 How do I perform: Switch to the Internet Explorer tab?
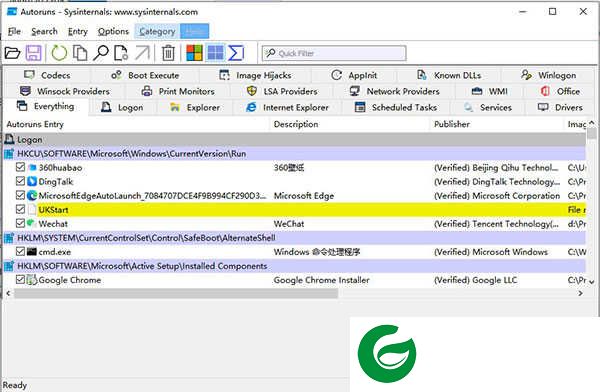287,108
